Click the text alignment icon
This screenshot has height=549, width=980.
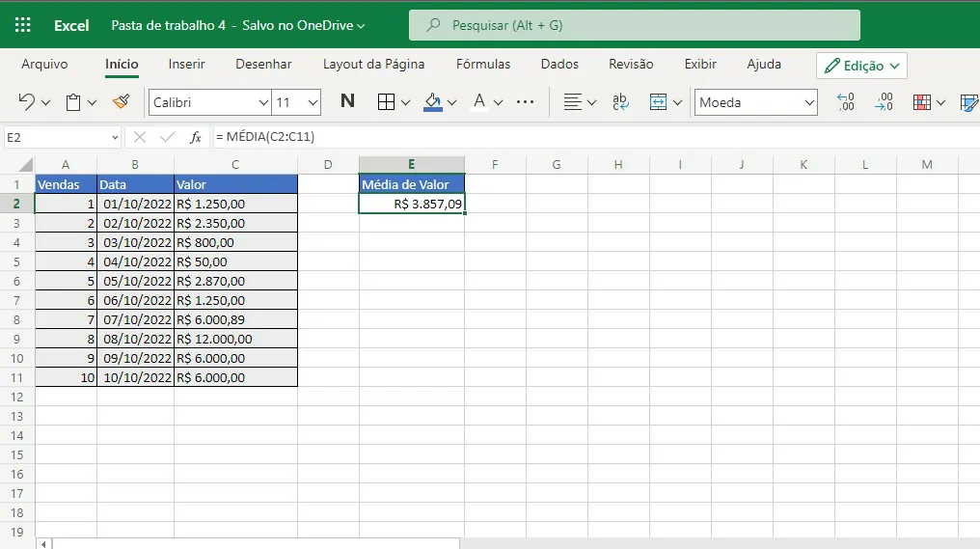[x=573, y=102]
